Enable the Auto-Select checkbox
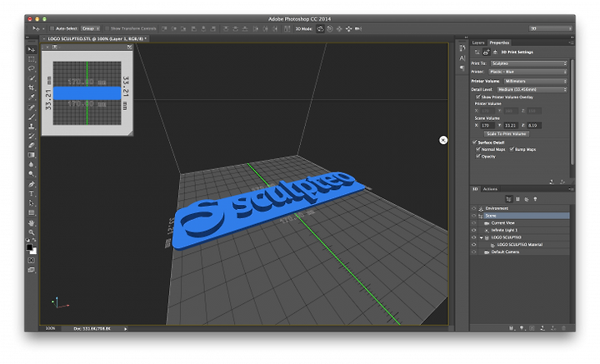 pyautogui.click(x=52, y=28)
